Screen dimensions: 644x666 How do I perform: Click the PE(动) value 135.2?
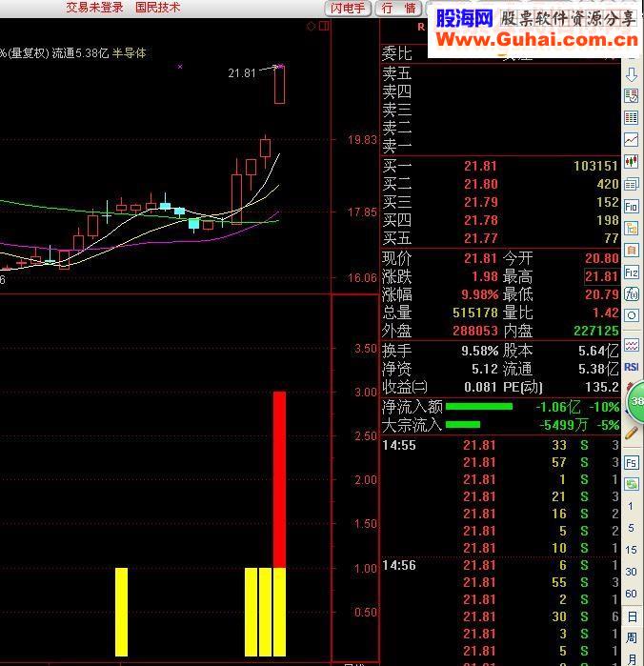point(601,387)
